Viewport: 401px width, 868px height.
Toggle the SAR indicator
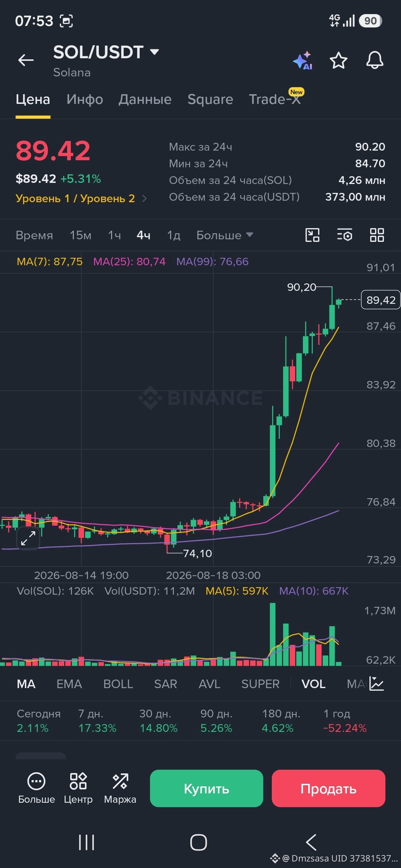[166, 684]
